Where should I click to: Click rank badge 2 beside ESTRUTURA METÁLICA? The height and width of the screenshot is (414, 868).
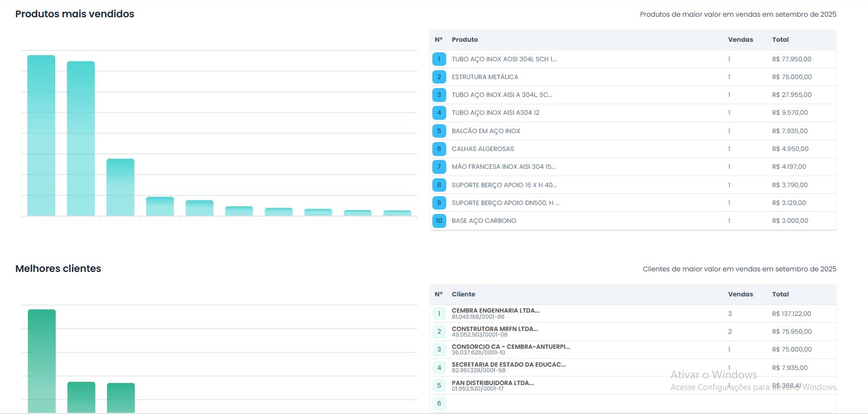pos(439,77)
